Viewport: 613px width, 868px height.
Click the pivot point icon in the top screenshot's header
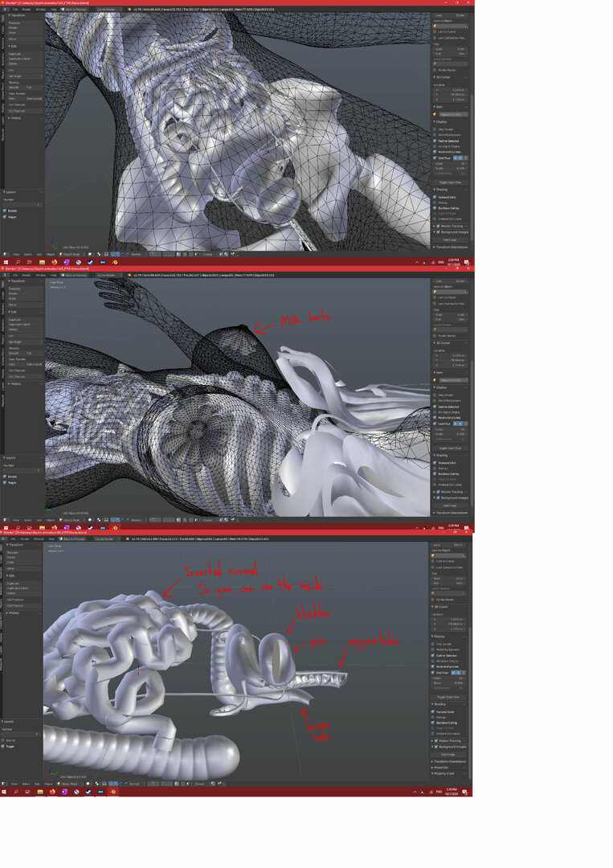tap(99, 255)
